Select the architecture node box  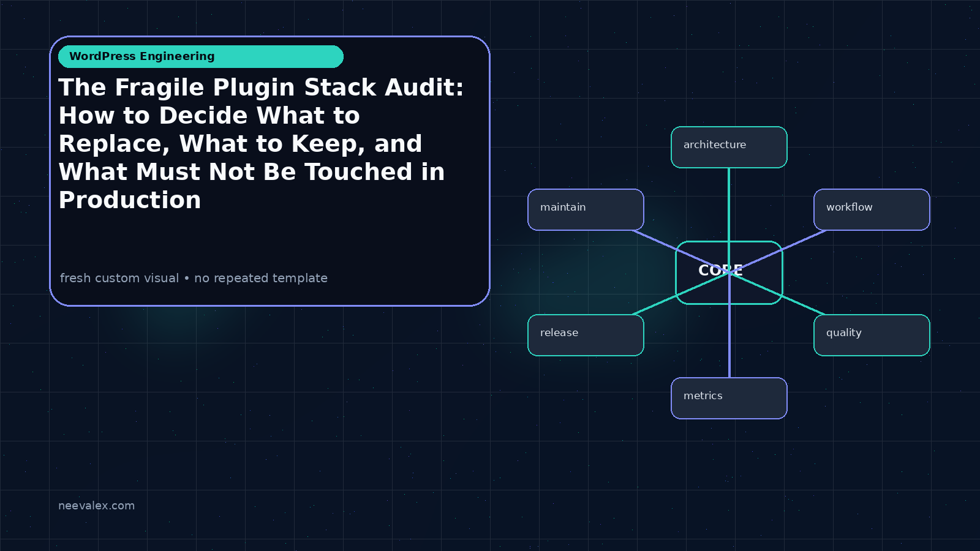tap(729, 147)
